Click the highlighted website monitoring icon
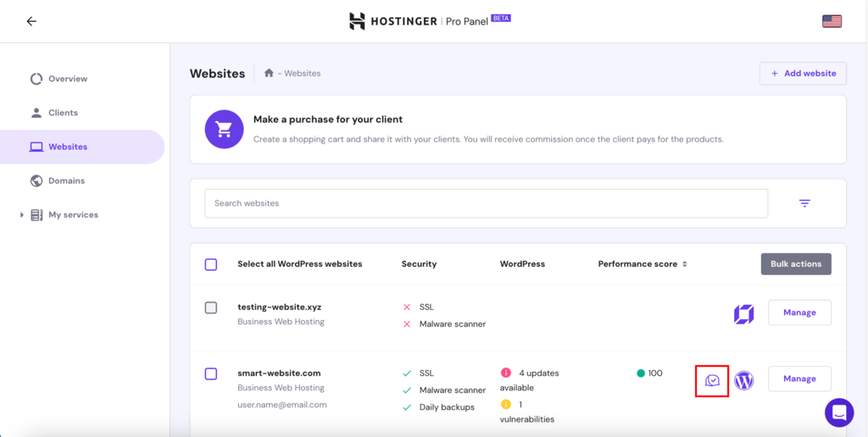This screenshot has height=437, width=868. coord(712,381)
